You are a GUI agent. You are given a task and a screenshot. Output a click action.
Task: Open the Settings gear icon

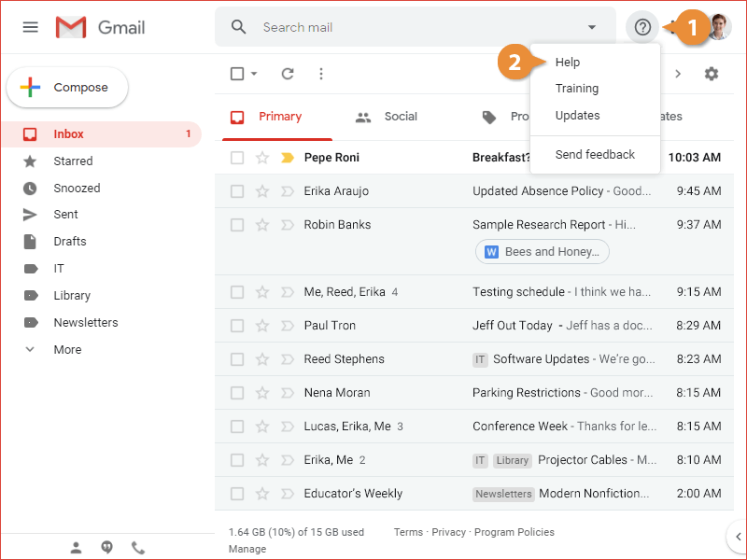tap(712, 74)
